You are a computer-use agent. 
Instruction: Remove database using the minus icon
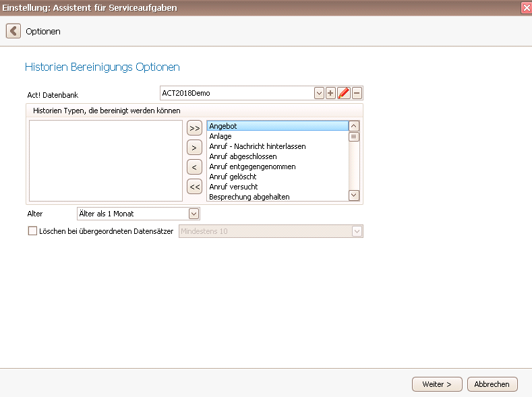click(357, 93)
